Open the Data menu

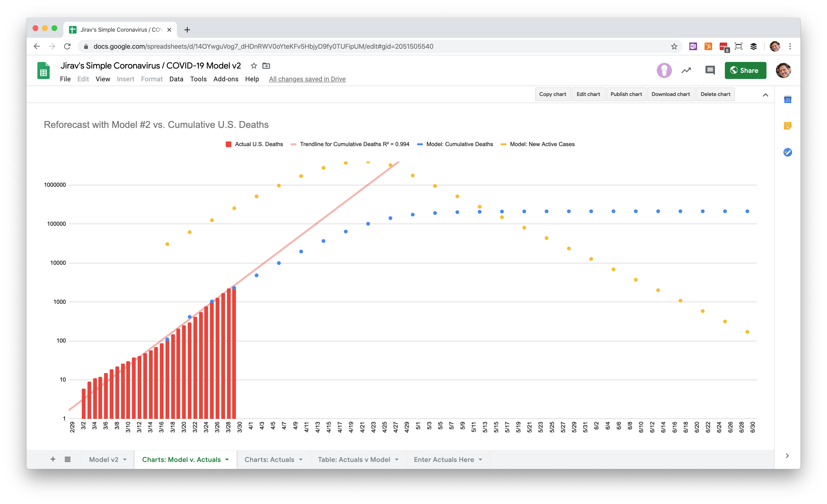point(176,79)
